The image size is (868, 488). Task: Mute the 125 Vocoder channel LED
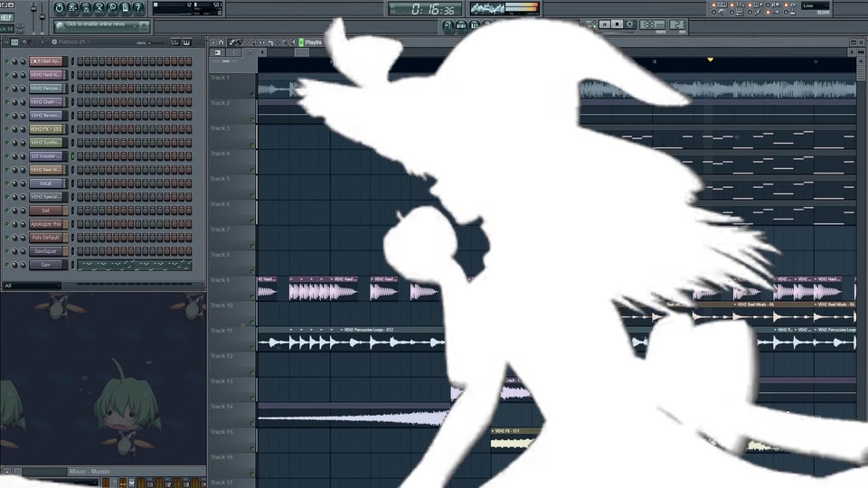click(7, 156)
